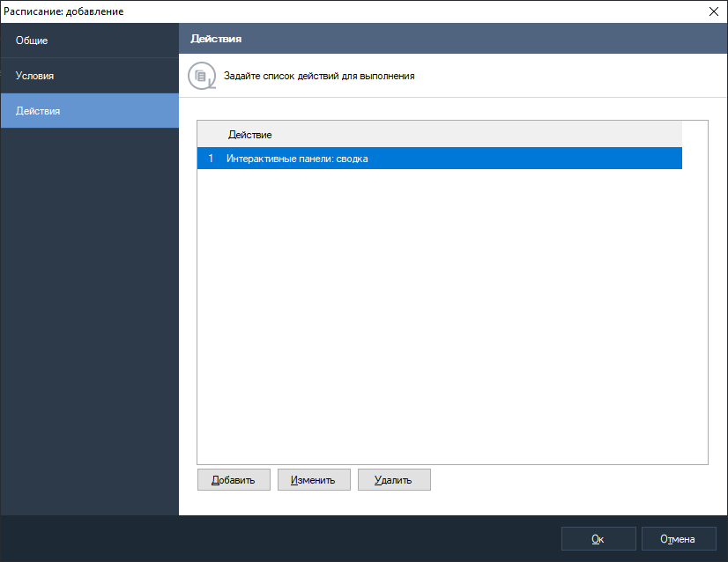
Task: Click the row number 1 cell
Action: click(211, 159)
